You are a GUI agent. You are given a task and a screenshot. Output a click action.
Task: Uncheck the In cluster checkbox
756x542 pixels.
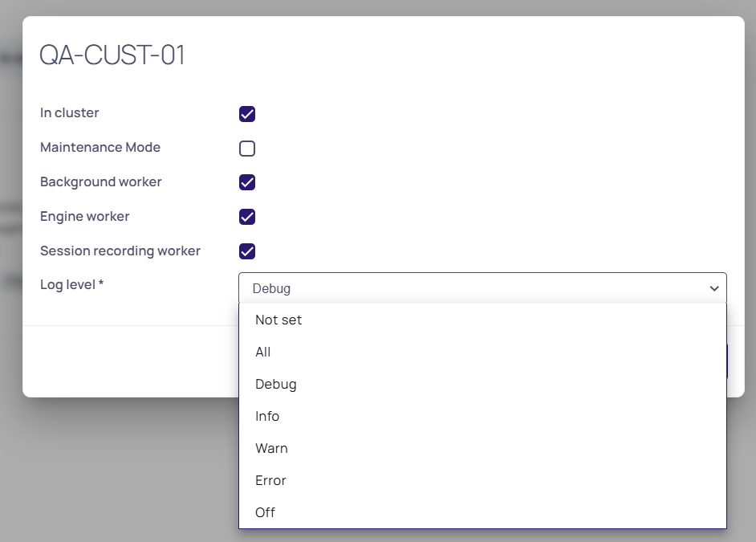click(247, 114)
